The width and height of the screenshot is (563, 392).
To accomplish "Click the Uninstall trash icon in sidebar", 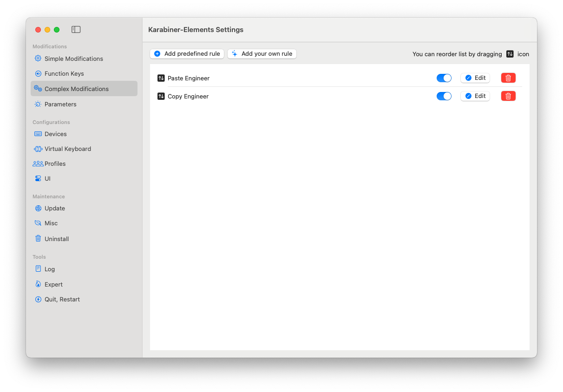I will 38,238.
